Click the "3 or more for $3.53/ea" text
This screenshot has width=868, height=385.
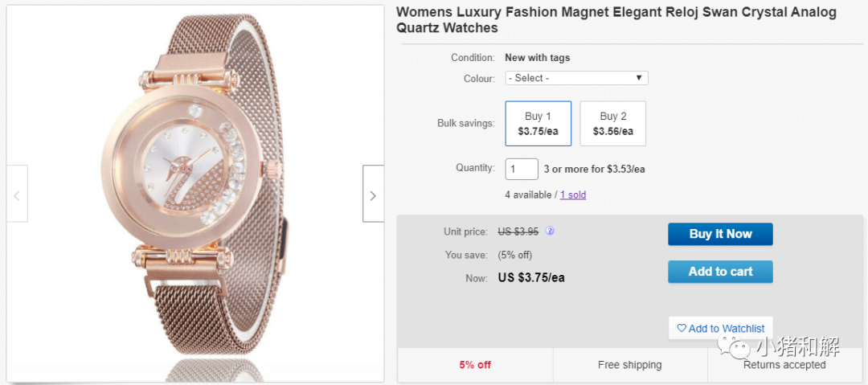click(x=594, y=169)
